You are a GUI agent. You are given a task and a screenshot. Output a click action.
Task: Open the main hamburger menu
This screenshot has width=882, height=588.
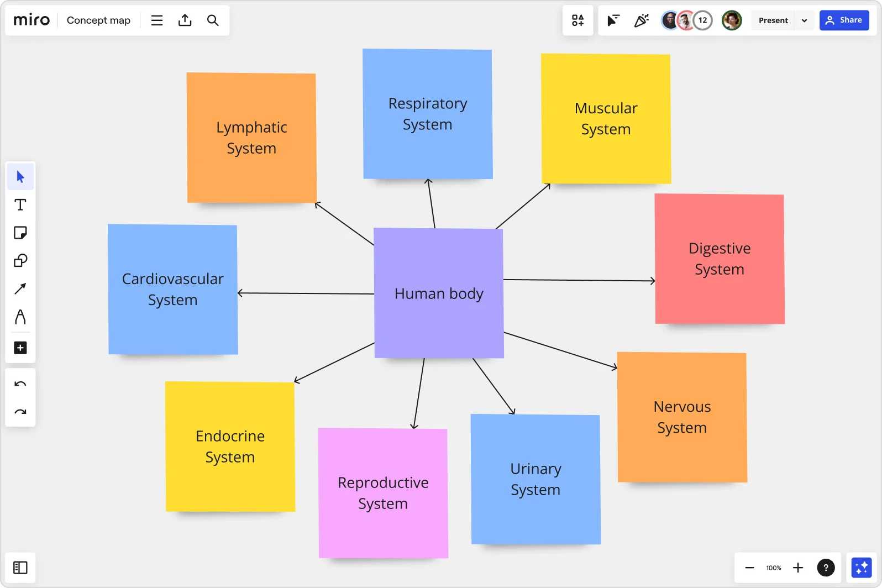[157, 20]
